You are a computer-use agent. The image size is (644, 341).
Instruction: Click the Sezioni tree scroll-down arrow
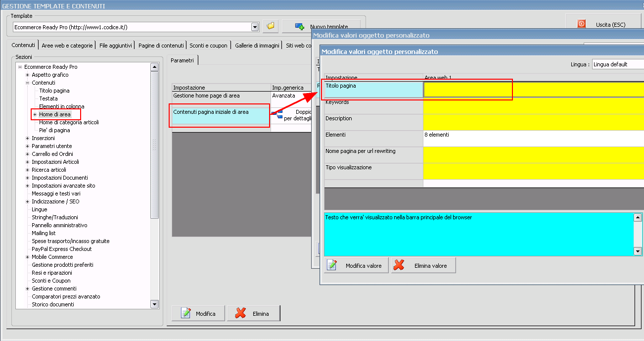(x=154, y=304)
